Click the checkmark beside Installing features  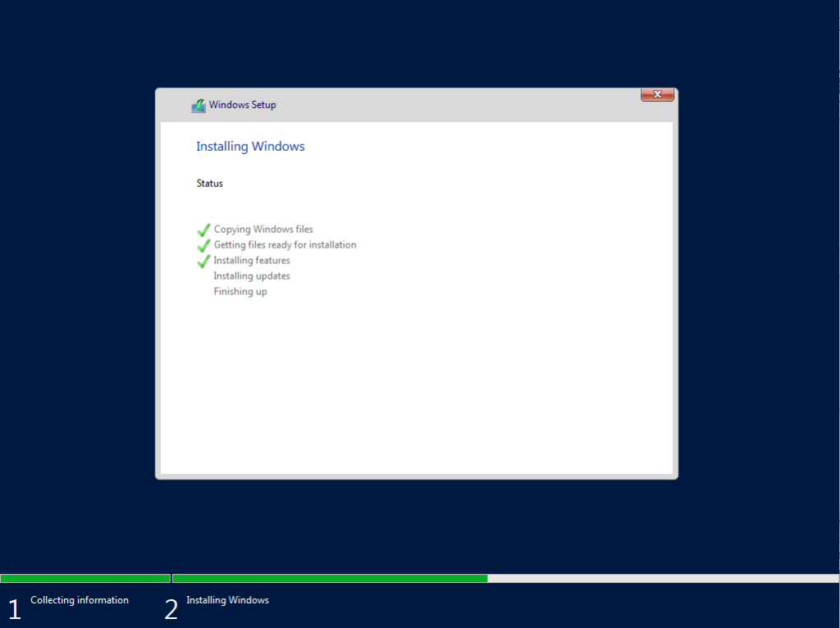[x=203, y=262]
